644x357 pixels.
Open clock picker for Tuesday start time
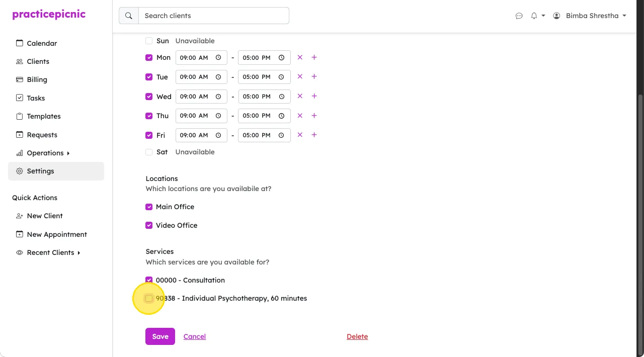(218, 77)
